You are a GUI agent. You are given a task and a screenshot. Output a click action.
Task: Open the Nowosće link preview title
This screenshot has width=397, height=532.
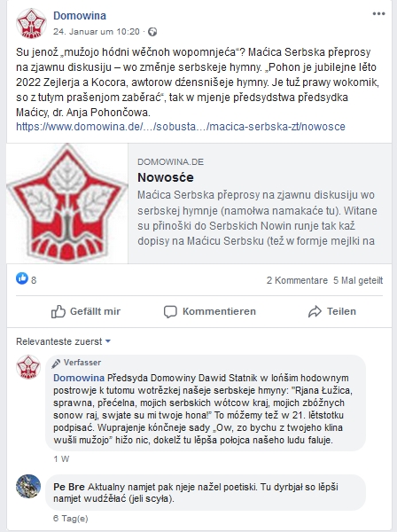[x=166, y=177]
